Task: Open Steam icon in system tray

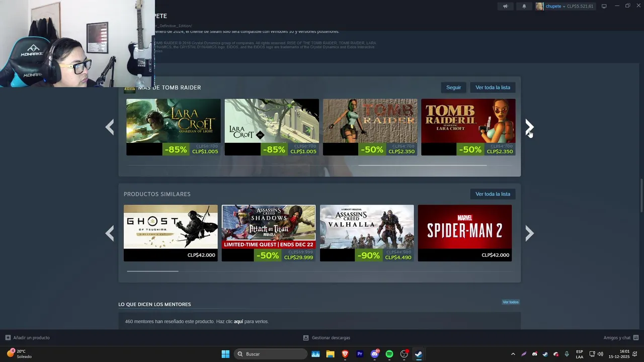Action: (x=545, y=354)
